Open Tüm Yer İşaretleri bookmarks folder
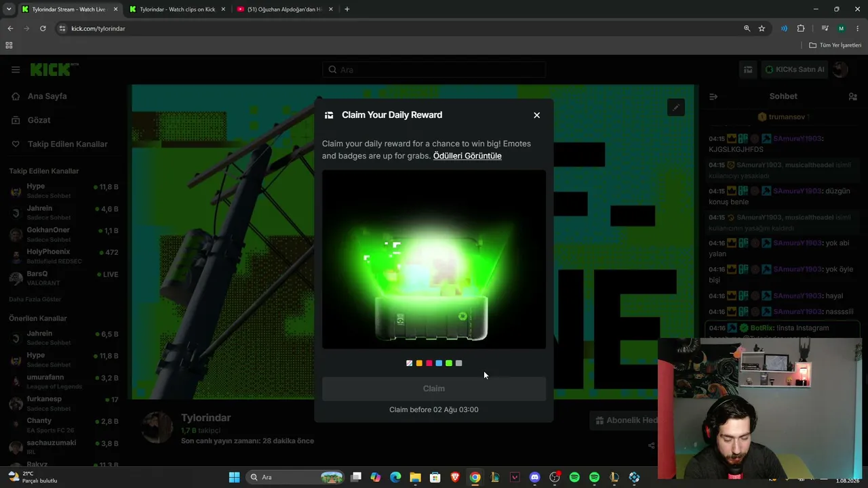The height and width of the screenshot is (488, 868). click(x=835, y=45)
